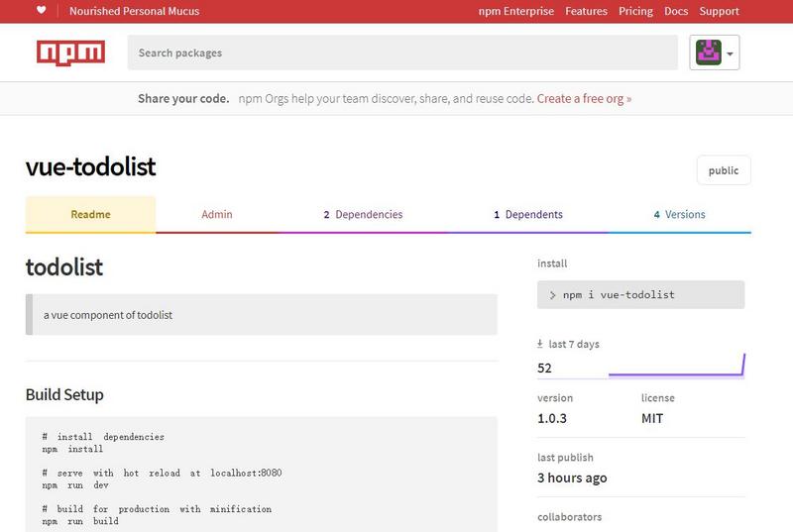View the 1 Dependents tab
Viewport: 793px width, 532px height.
point(528,214)
